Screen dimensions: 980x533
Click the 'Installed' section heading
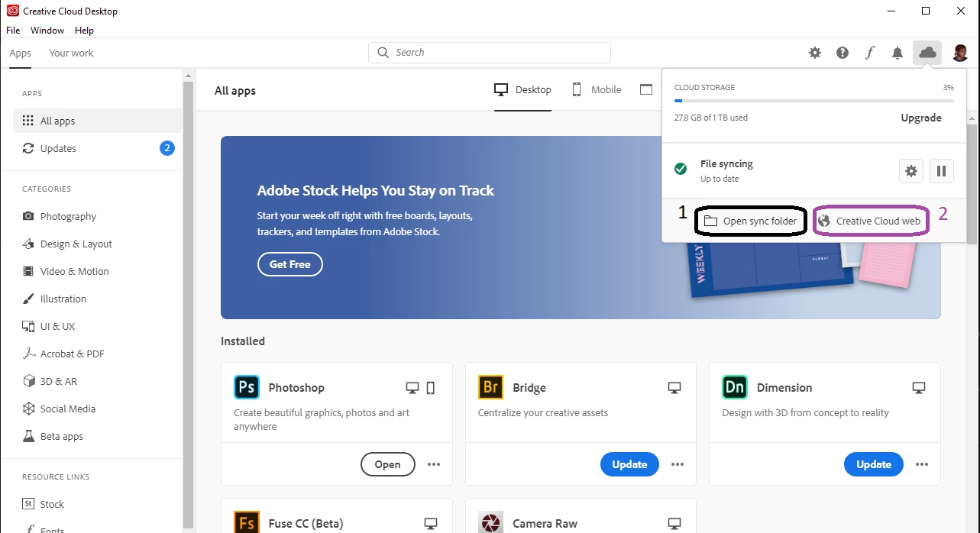tap(243, 341)
